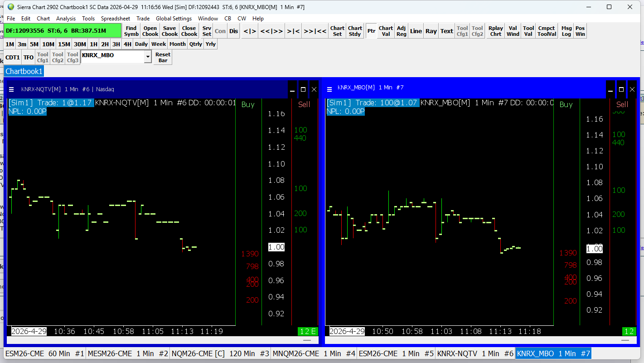
Task: Set timeframe to Daily
Action: point(141,44)
